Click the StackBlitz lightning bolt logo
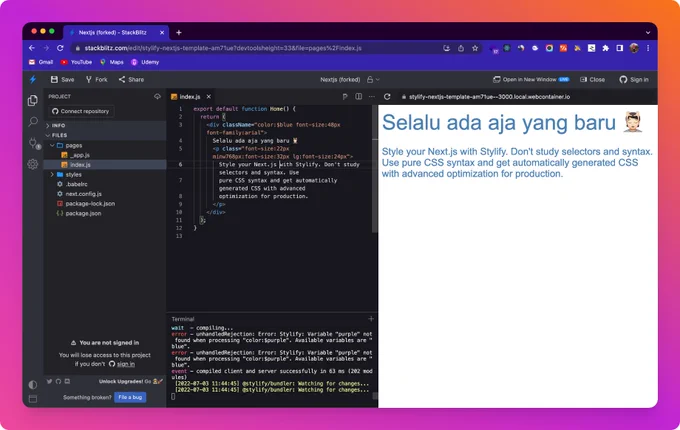Image resolution: width=680 pixels, height=430 pixels. pyautogui.click(x=33, y=79)
